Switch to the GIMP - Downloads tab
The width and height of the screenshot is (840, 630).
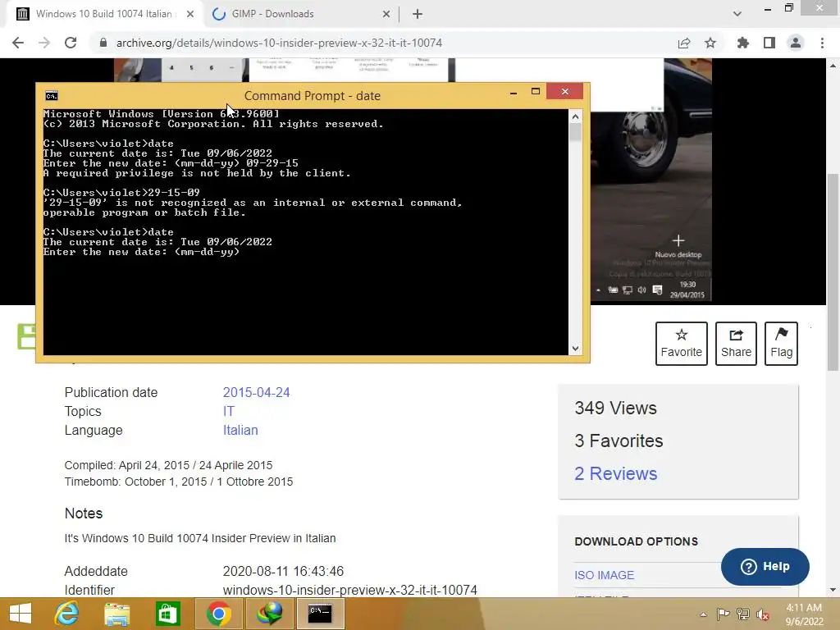coord(301,15)
